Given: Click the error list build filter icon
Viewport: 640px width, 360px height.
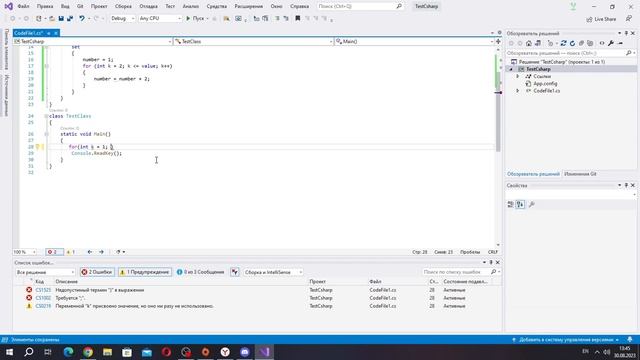Looking at the screenshot, I should 235,272.
